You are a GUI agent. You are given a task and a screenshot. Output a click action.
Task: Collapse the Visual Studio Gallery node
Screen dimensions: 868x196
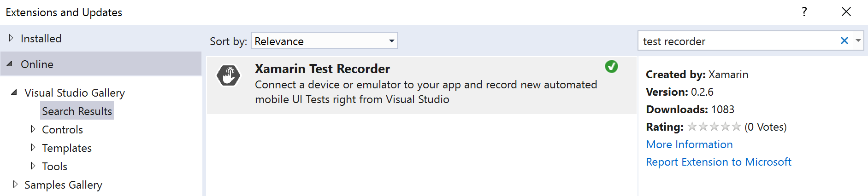point(14,92)
